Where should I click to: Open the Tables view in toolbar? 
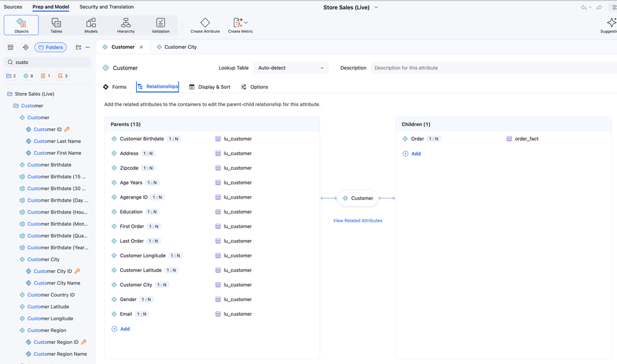pyautogui.click(x=56, y=25)
